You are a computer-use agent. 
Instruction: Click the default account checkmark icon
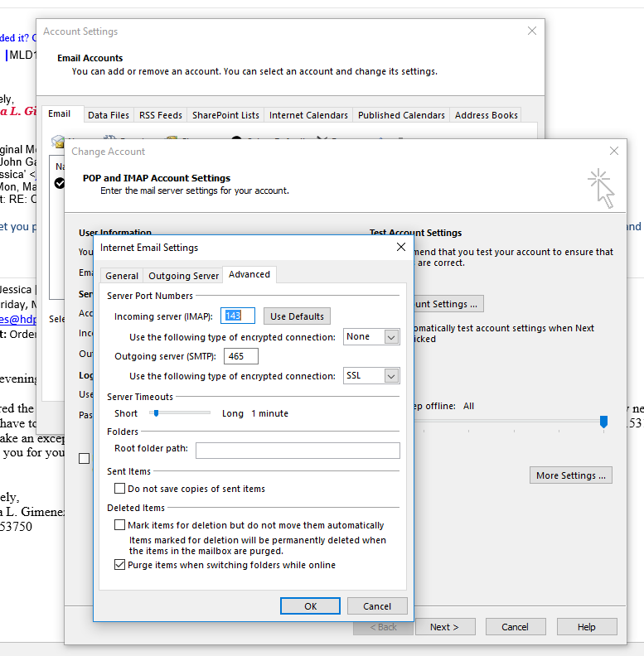60,183
